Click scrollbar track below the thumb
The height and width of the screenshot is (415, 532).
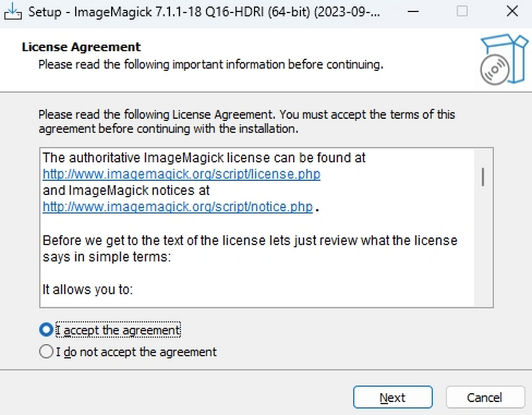483,248
